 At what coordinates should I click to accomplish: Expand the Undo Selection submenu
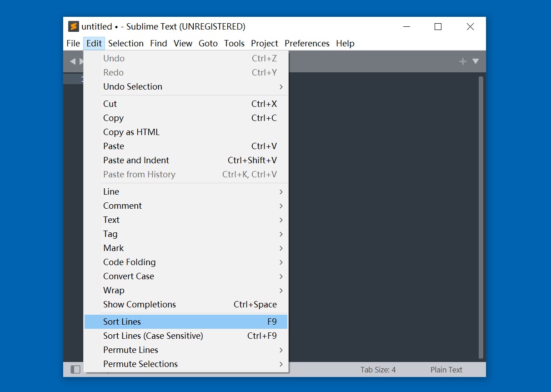(x=186, y=86)
